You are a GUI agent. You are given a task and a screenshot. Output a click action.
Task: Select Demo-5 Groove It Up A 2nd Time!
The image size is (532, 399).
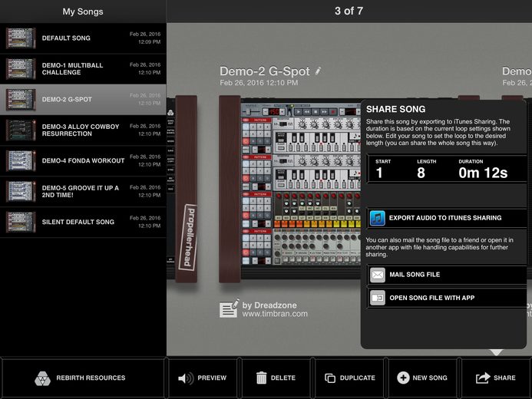coord(83,192)
